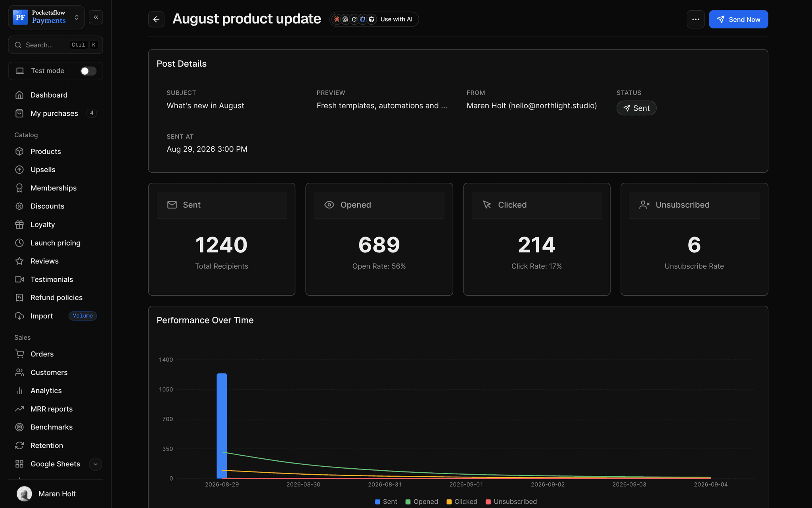812x508 pixels.
Task: Open Import with the Volume badge
Action: [56, 316]
